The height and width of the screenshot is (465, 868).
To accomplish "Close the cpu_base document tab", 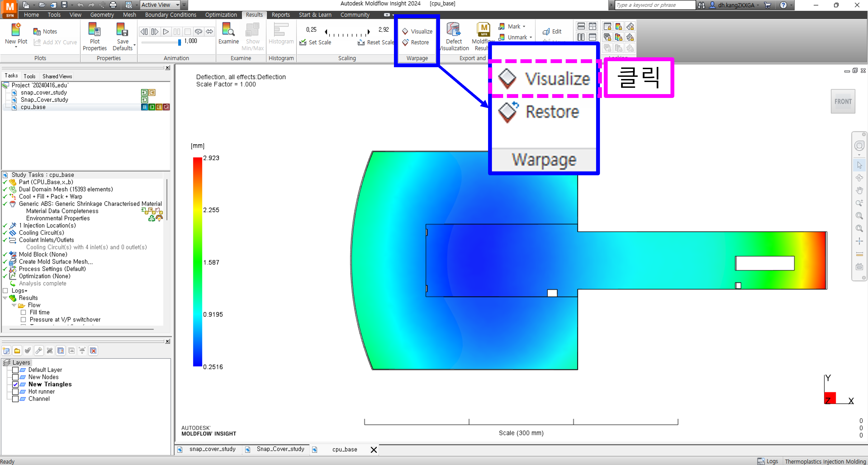I will coord(373,450).
